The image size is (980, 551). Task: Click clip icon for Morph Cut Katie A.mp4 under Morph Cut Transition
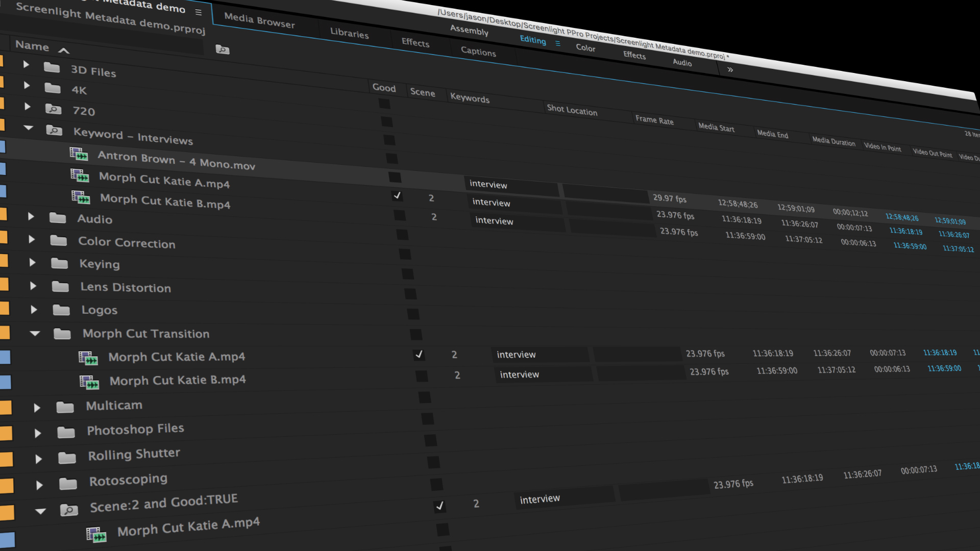88,358
